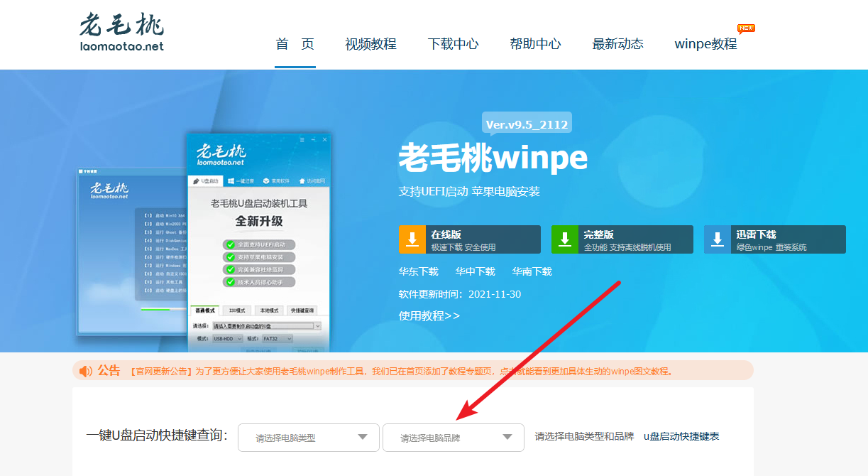This screenshot has width=868, height=476.
Task: Click the 软件更新时间:2021-11-30 text
Action: coord(460,294)
